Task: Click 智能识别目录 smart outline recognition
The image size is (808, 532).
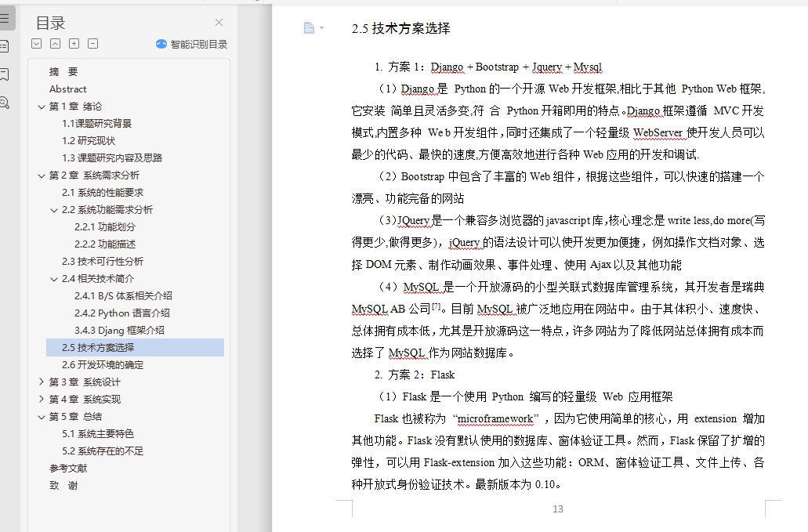Action: (192, 45)
